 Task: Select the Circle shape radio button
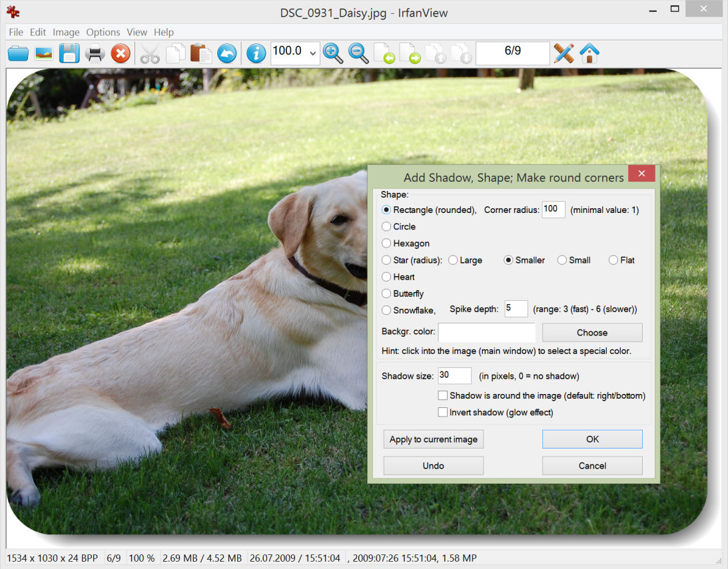[x=386, y=226]
